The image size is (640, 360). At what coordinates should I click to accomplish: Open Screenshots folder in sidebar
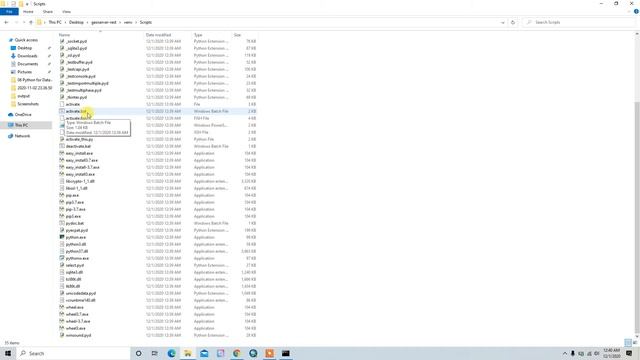click(x=28, y=104)
